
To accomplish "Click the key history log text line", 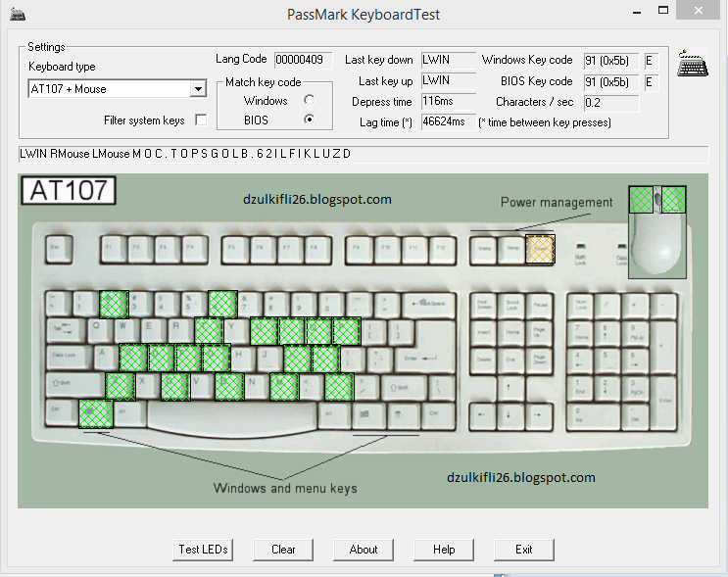I will click(364, 154).
